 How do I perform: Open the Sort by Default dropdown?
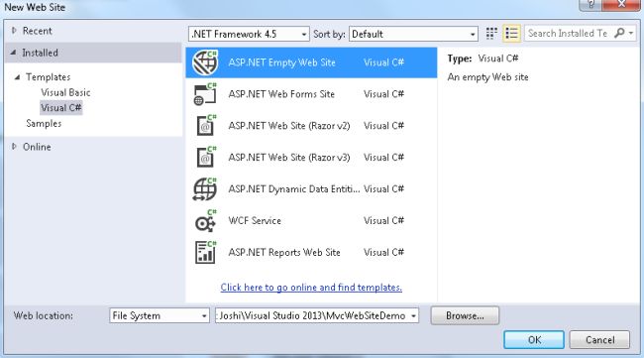pyautogui.click(x=413, y=34)
